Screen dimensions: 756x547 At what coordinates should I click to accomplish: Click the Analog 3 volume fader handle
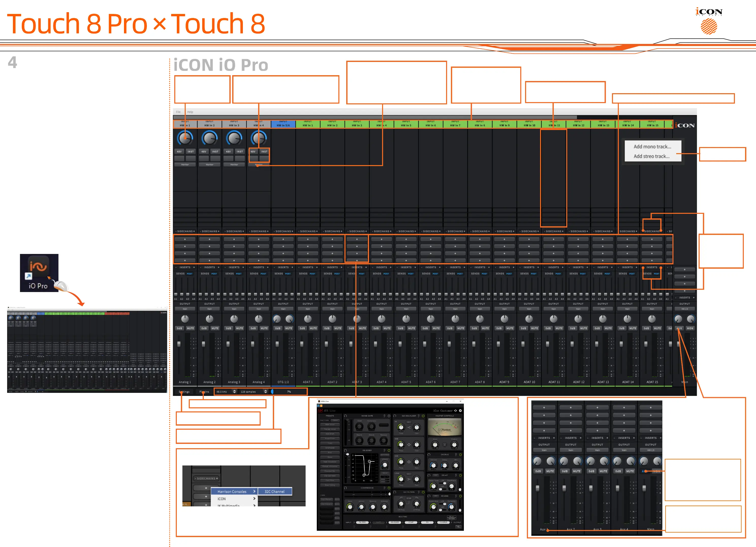pyautogui.click(x=228, y=344)
